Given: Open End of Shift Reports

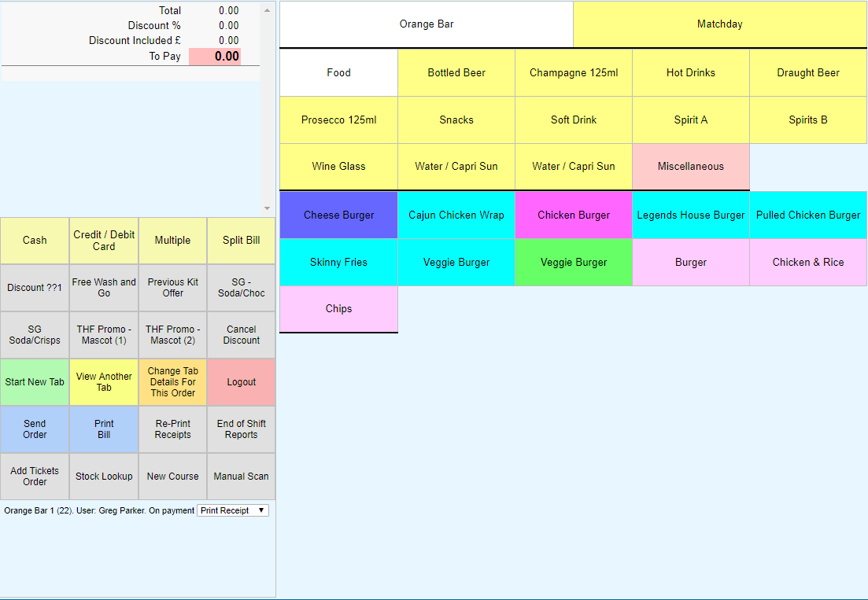Looking at the screenshot, I should tap(242, 429).
